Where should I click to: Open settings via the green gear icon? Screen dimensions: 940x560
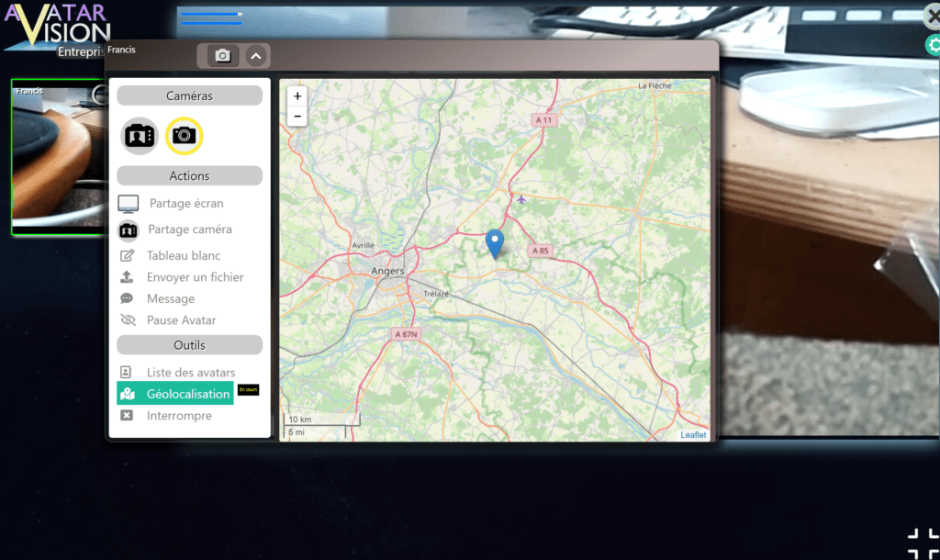934,45
